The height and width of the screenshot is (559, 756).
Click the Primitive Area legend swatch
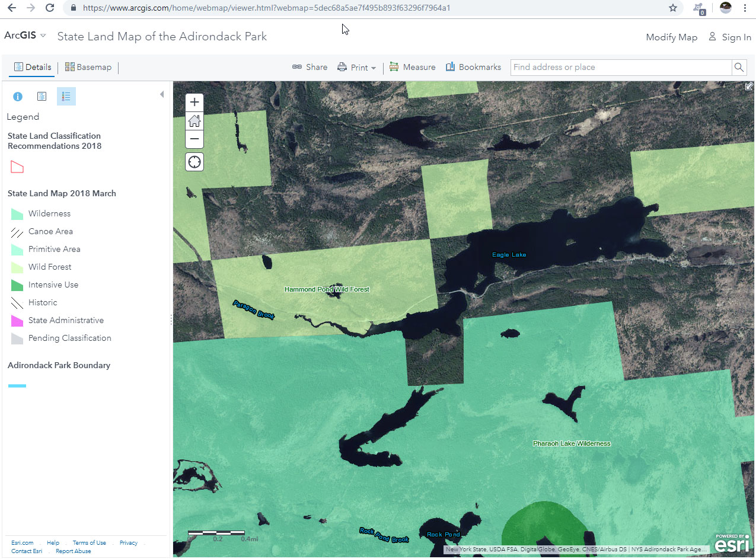(x=17, y=250)
